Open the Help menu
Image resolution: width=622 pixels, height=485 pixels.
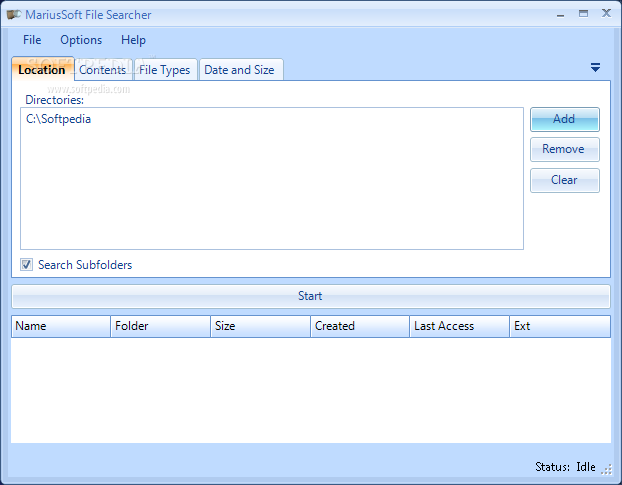coord(133,40)
